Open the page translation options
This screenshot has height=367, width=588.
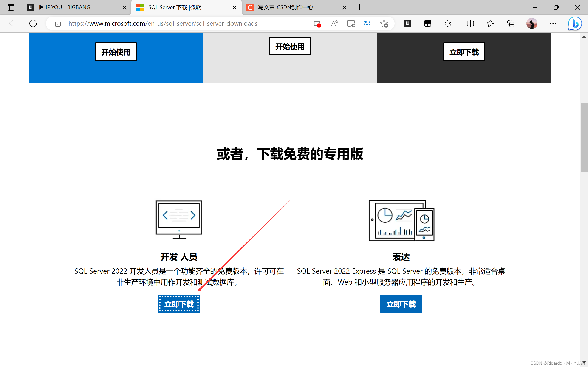click(x=367, y=23)
